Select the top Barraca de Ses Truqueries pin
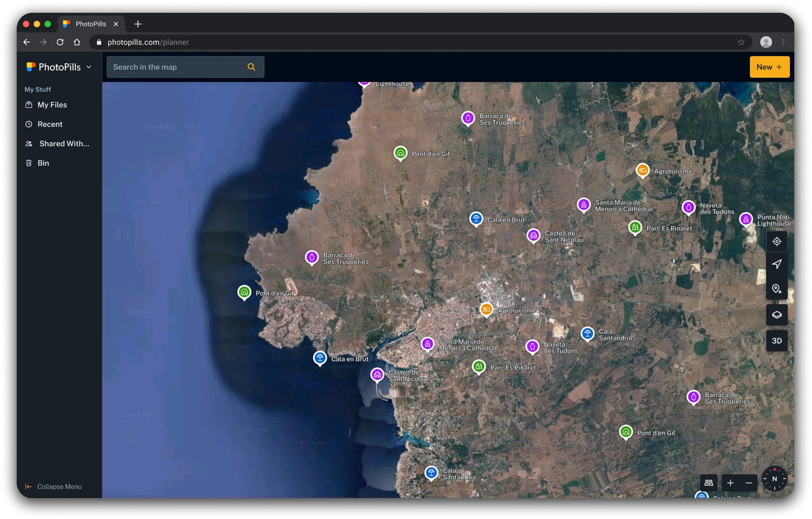This screenshot has height=519, width=812. [468, 118]
